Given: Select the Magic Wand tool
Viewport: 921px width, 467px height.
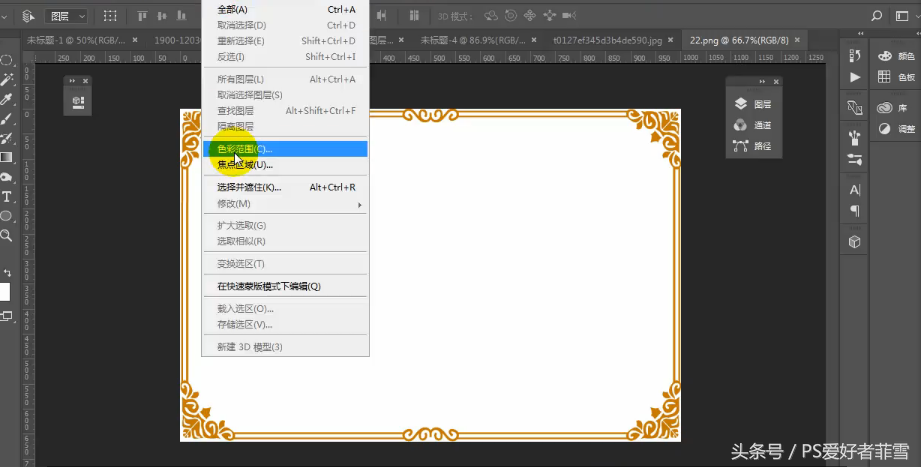Looking at the screenshot, I should pyautogui.click(x=6, y=79).
